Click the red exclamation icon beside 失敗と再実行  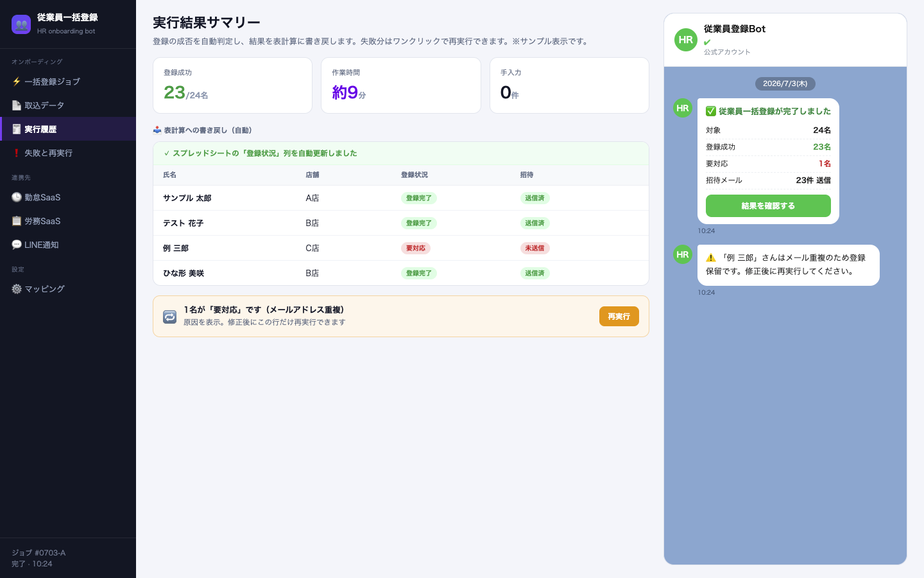pyautogui.click(x=17, y=153)
